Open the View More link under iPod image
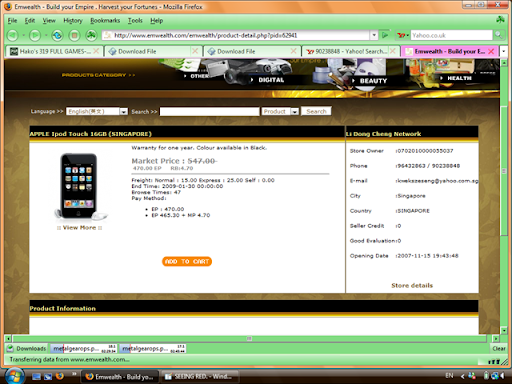Viewport: 512px width, 384px height. click(x=79, y=228)
